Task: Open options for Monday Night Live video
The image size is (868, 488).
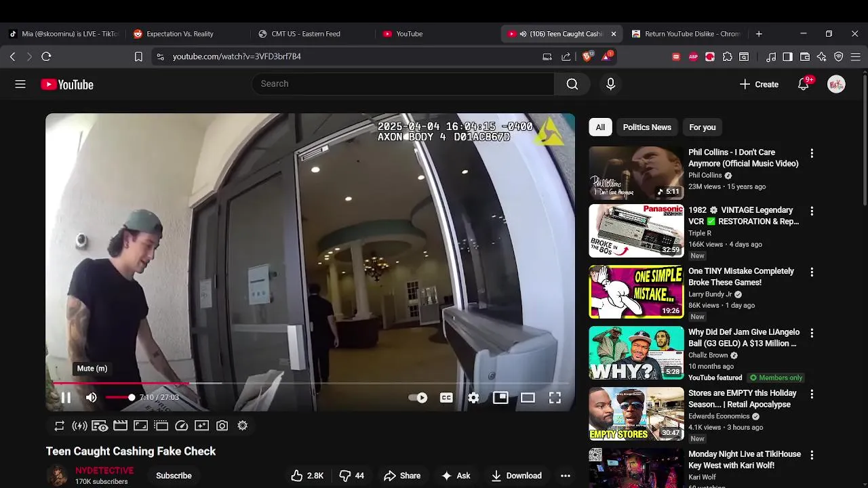Action: pos(812,455)
